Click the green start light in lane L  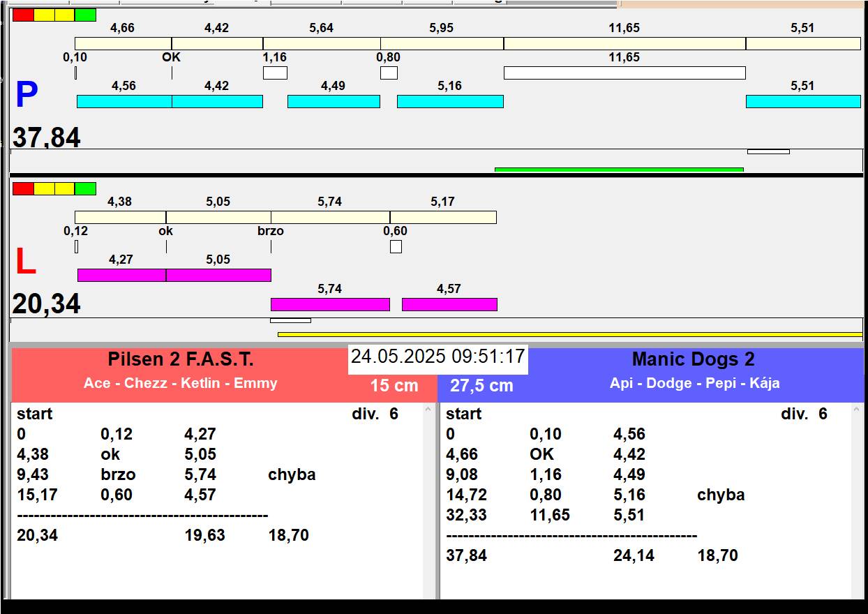(85, 188)
